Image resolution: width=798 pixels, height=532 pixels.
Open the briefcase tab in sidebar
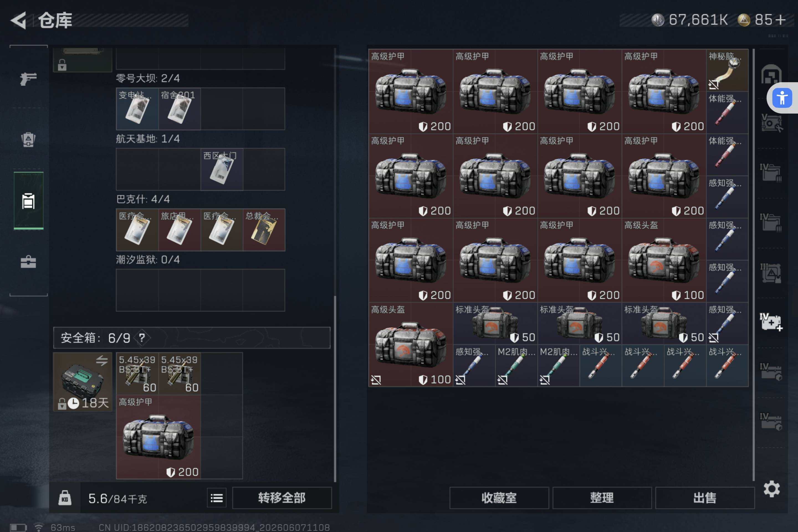click(x=28, y=262)
